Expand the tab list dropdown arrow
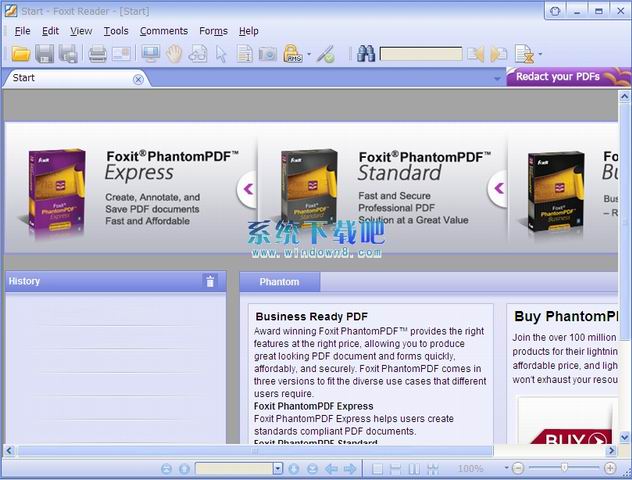 497,78
